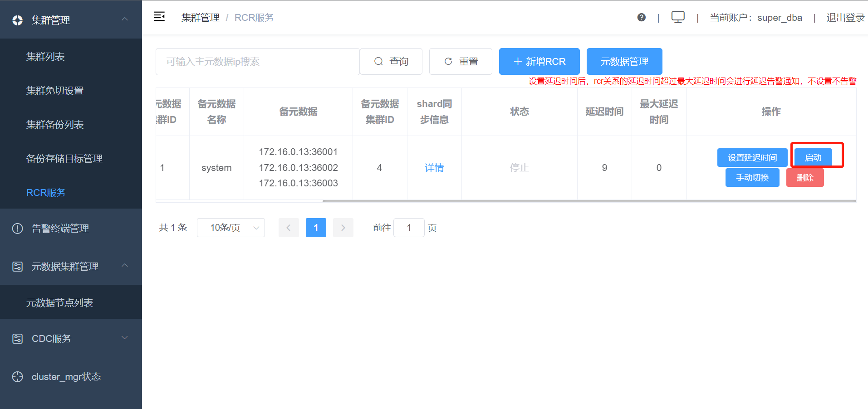Viewport: 868px width, 409px height.
Task: Open the help question mark icon
Action: (641, 17)
